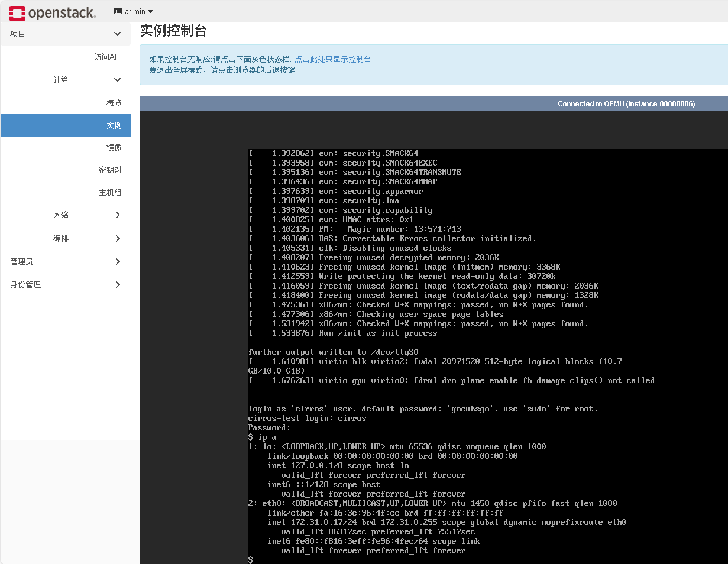Open the 概览 page from the sidebar
This screenshot has width=728, height=564.
pos(114,102)
